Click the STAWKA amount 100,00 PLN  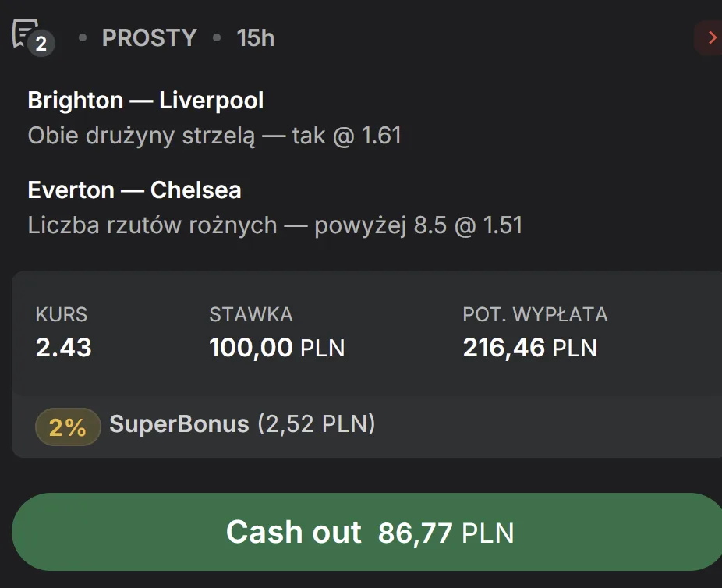tap(277, 348)
